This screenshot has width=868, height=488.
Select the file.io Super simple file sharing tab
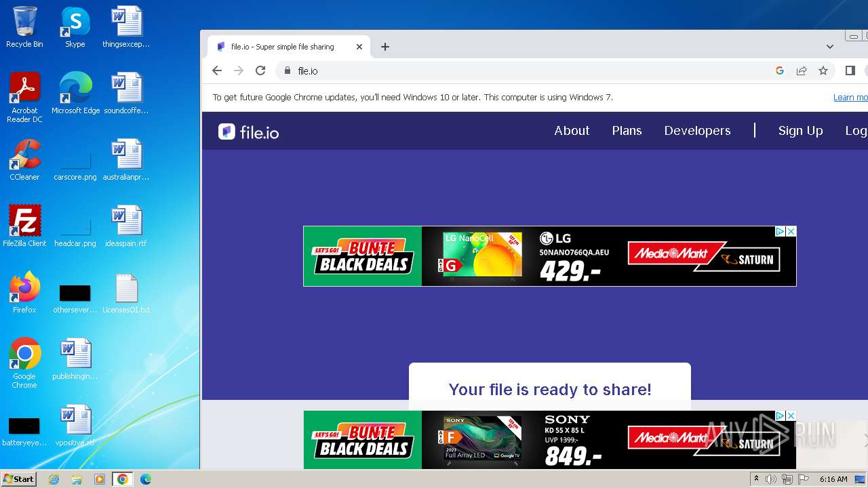[x=289, y=47]
